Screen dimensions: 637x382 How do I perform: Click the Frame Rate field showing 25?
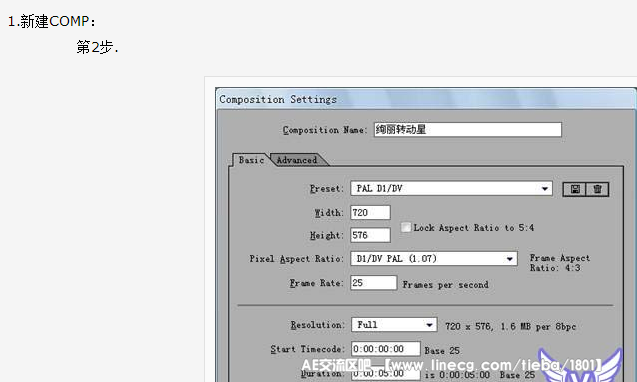373,283
